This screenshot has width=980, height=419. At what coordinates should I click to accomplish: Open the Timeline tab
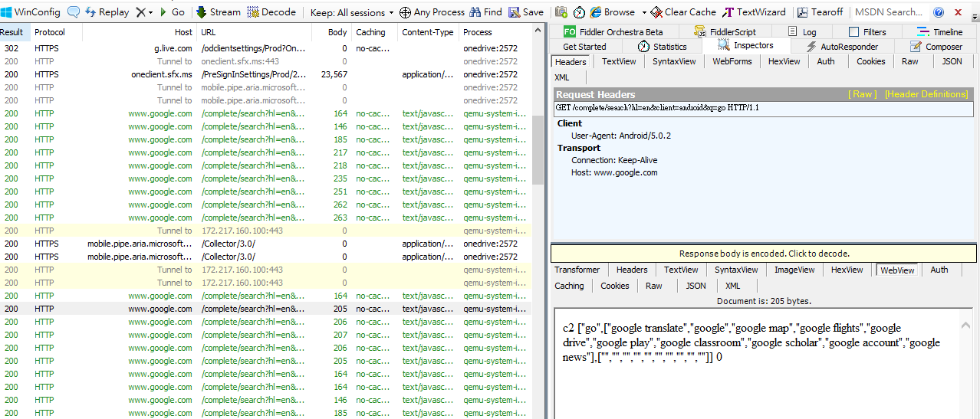[941, 31]
